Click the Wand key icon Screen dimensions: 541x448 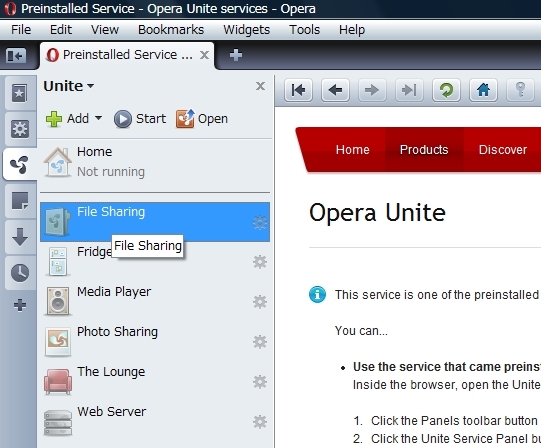520,90
